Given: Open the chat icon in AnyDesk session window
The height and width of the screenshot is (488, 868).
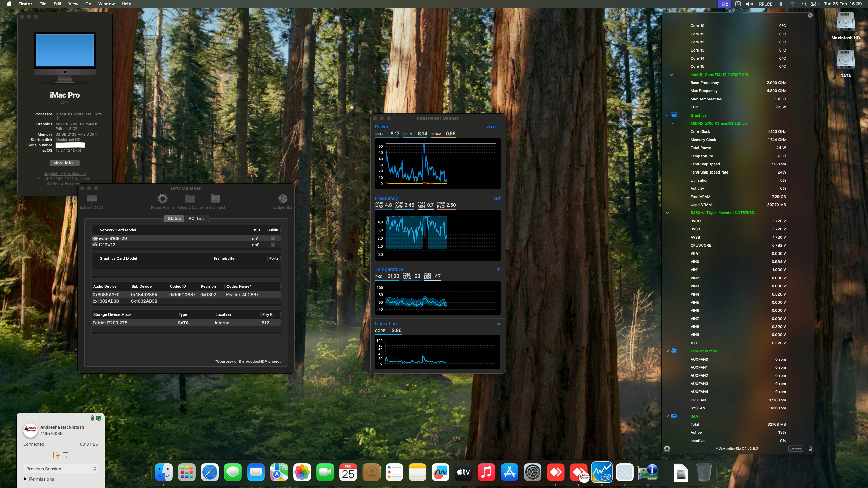Looking at the screenshot, I should (x=65, y=454).
